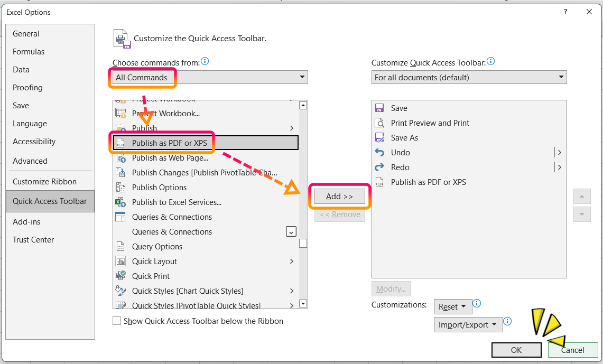Select the Quick Print command text

tap(151, 276)
